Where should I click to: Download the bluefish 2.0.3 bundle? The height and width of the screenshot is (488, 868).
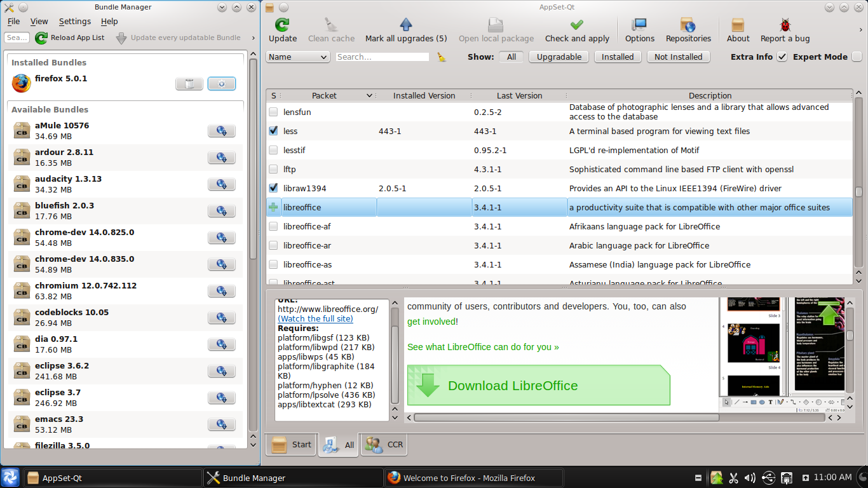[222, 211]
